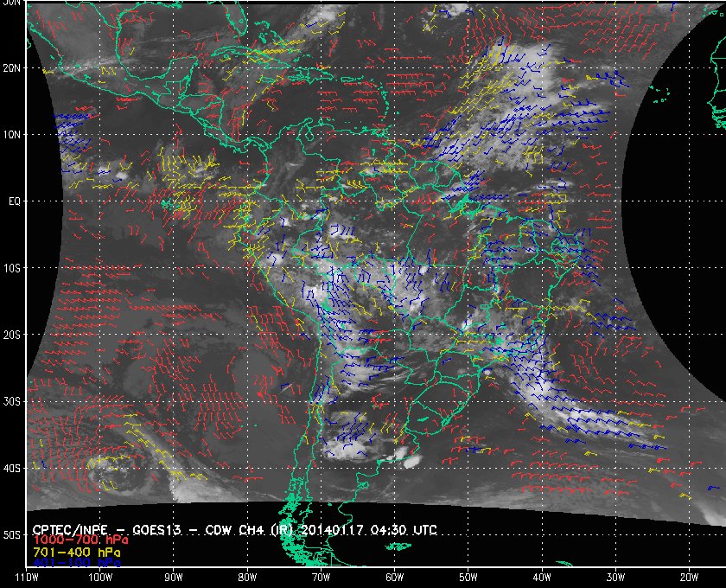The width and height of the screenshot is (726, 588).
Task: Click the 100W longitude label
Action: (x=100, y=578)
